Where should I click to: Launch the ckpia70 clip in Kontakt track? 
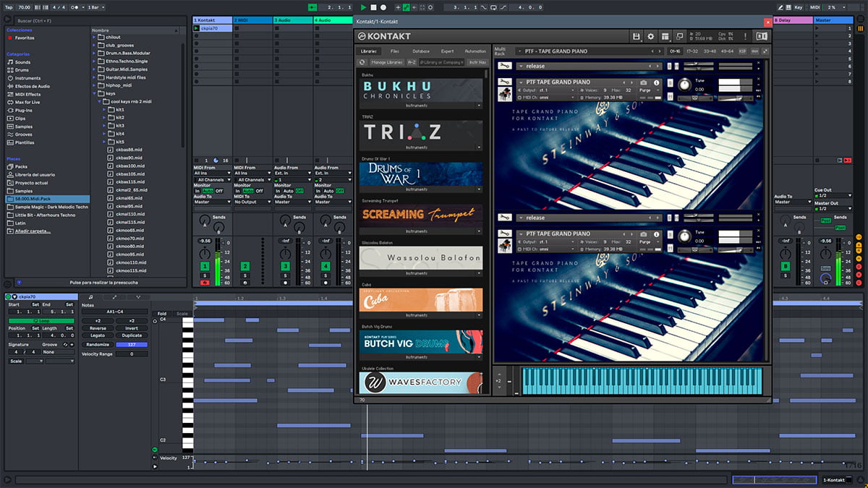click(196, 28)
